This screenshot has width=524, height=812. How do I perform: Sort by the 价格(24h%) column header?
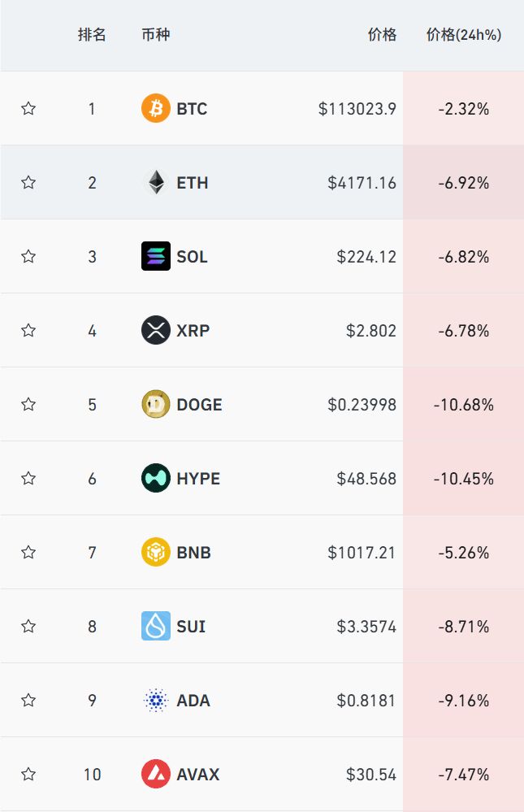click(464, 35)
